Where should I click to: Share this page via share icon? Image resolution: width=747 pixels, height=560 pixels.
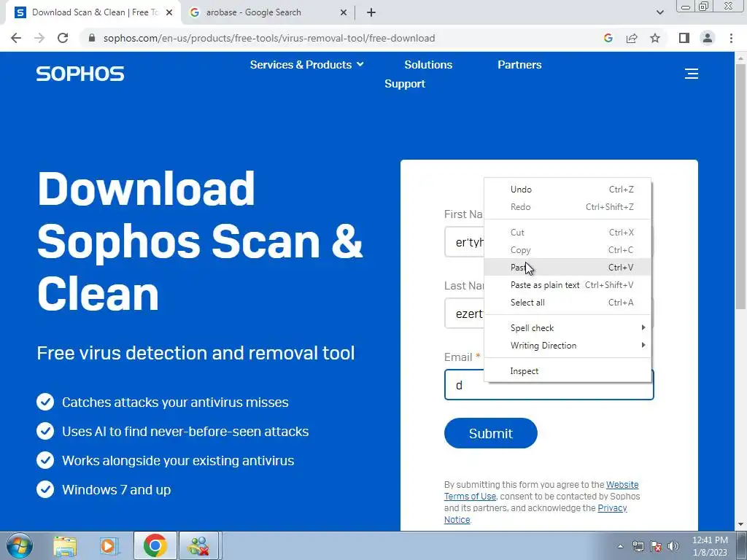point(632,38)
